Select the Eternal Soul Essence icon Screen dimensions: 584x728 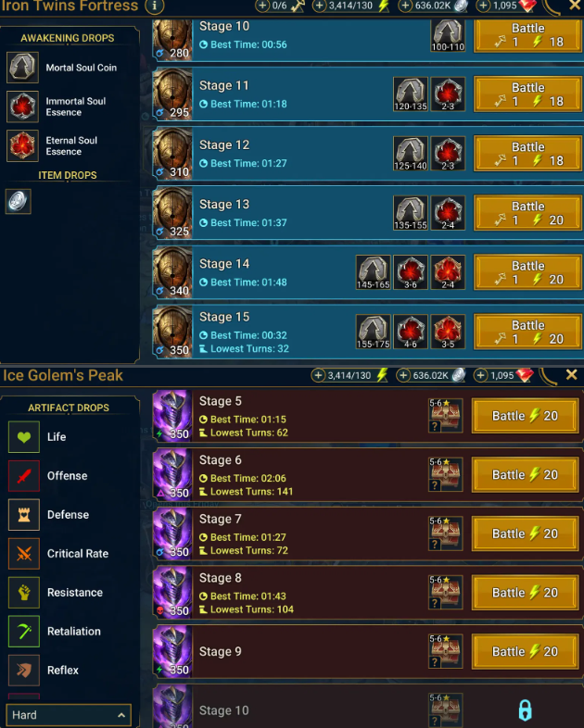point(23,145)
